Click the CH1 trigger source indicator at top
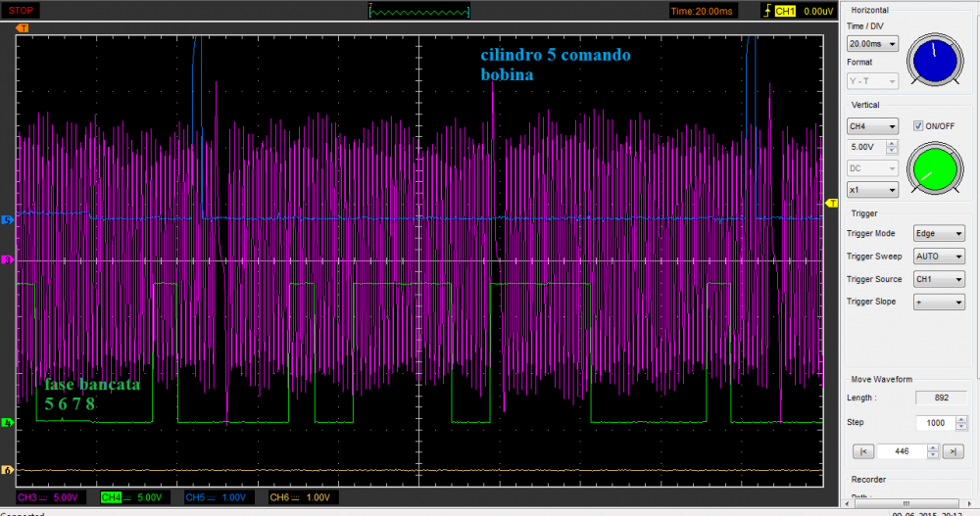The height and width of the screenshot is (516, 980). (x=785, y=11)
